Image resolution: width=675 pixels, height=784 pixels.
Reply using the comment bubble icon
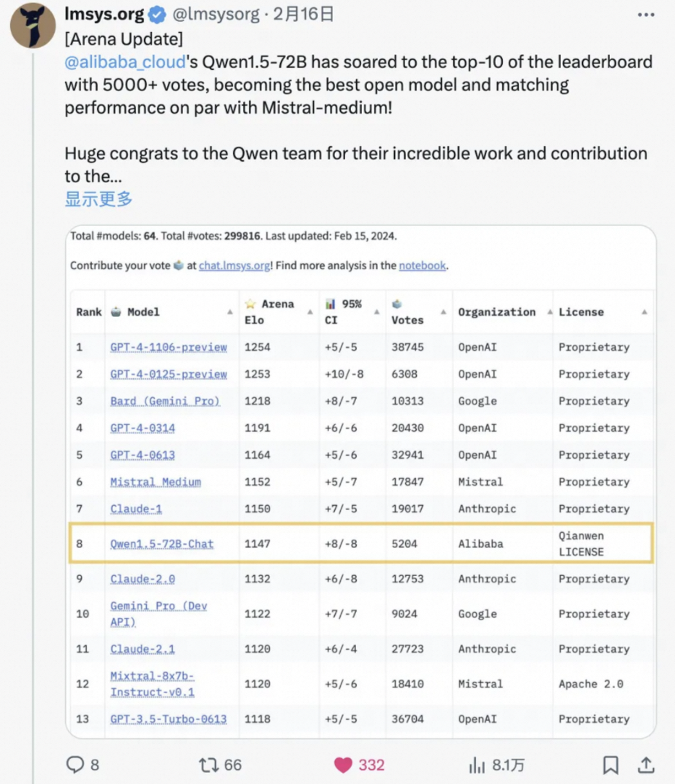75,765
